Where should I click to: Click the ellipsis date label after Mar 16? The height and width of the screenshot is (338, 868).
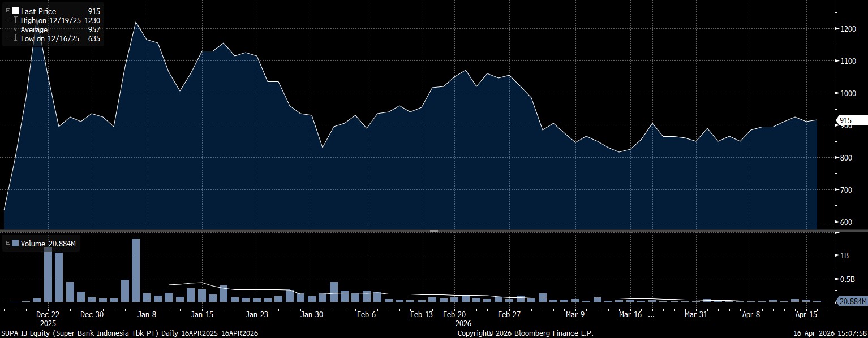pyautogui.click(x=650, y=314)
